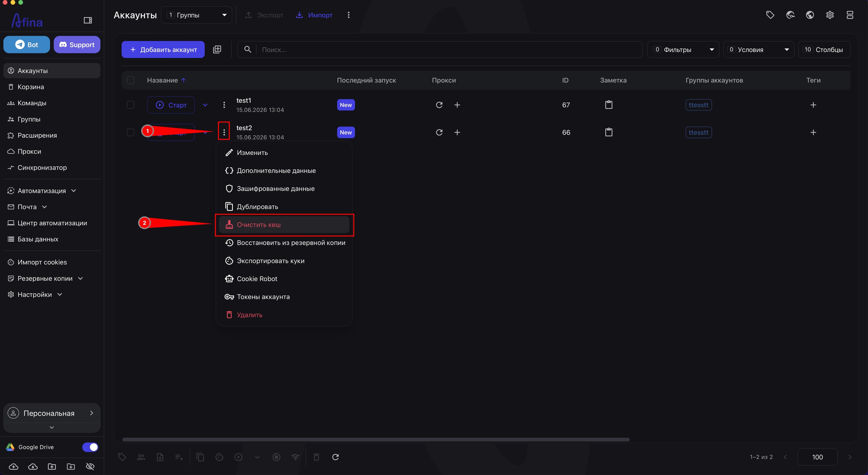Click the cookie/browser icon in top bar
The width and height of the screenshot is (868, 475).
click(x=790, y=15)
